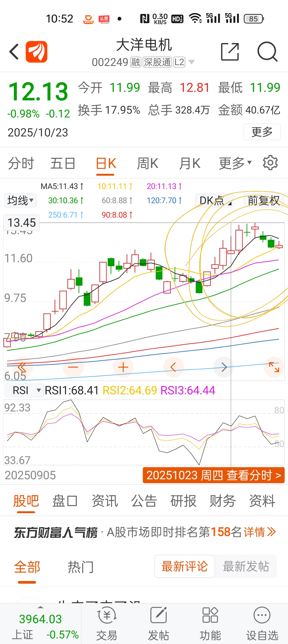
Task: Jump to earliest with double-left arrow
Action: (22, 367)
